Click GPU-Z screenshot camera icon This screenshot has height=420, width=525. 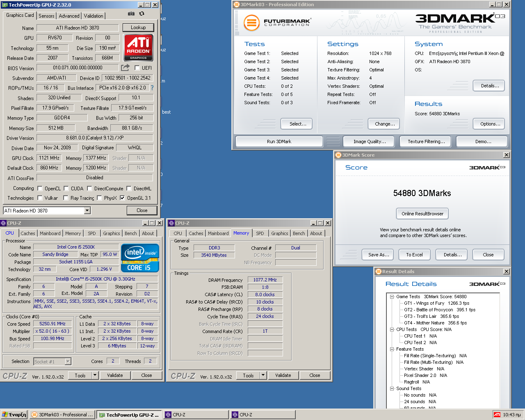[x=131, y=14]
